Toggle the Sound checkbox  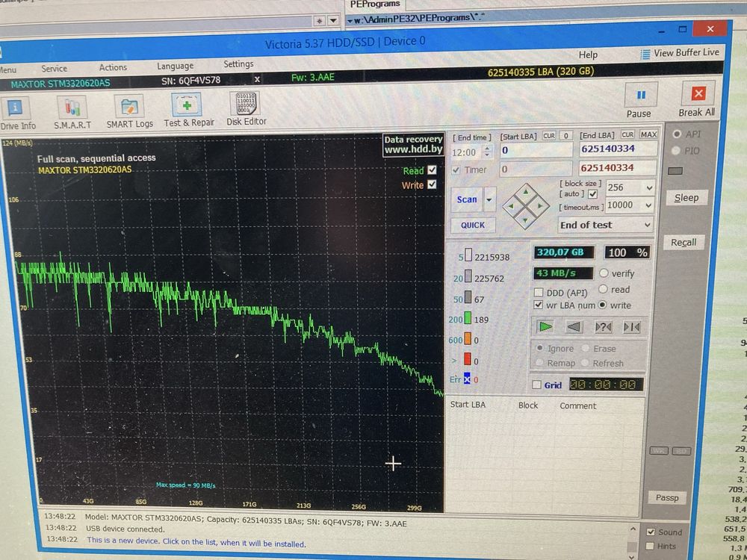click(651, 532)
